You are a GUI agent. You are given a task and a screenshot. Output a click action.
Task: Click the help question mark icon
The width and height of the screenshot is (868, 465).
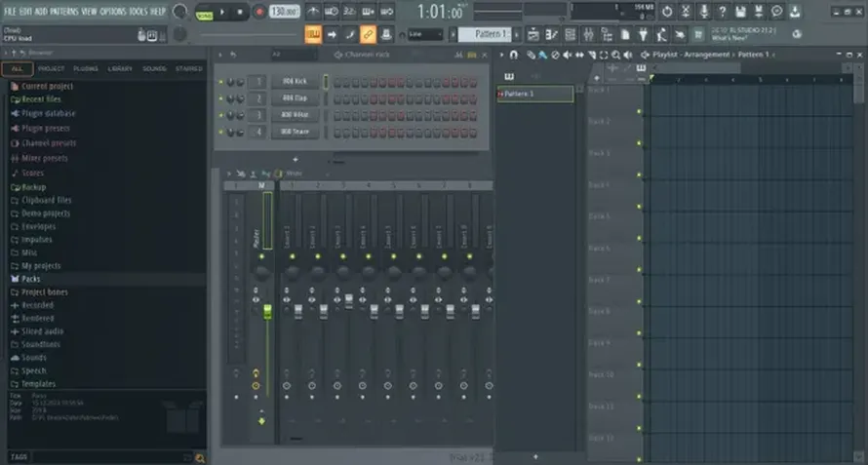pyautogui.click(x=722, y=11)
